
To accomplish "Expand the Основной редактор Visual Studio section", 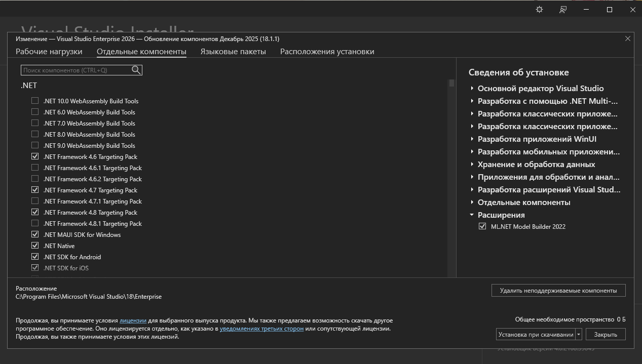I will pyautogui.click(x=472, y=89).
